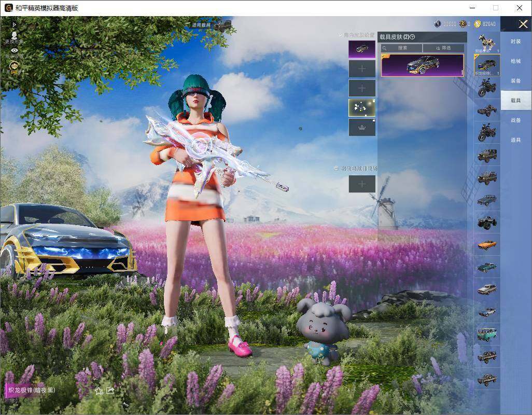Open help icon beside 载具皮肤 (2)
Screen dimensions: 532x415
(413, 37)
